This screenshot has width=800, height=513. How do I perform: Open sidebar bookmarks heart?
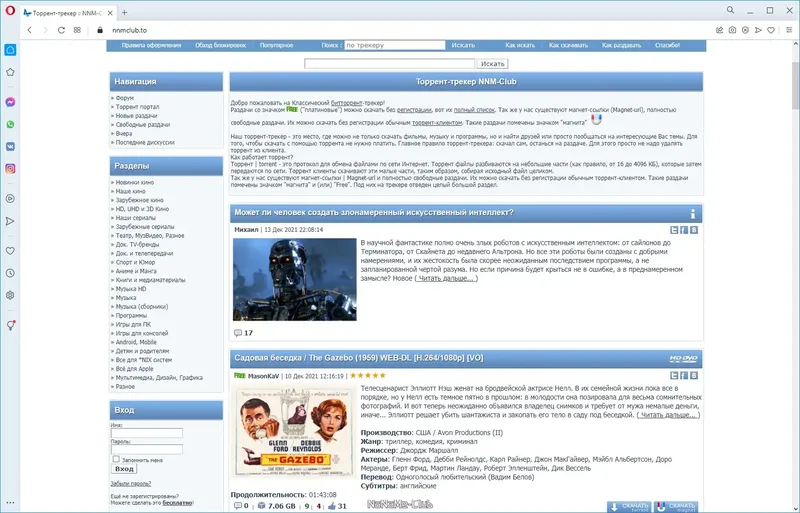(10, 251)
